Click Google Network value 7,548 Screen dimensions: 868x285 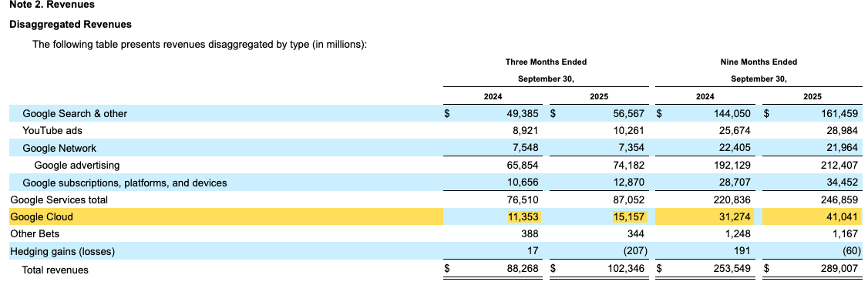click(x=525, y=148)
